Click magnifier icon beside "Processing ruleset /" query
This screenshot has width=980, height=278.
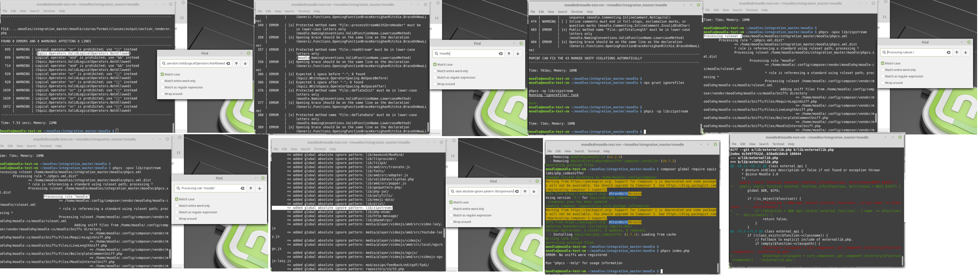[884, 52]
